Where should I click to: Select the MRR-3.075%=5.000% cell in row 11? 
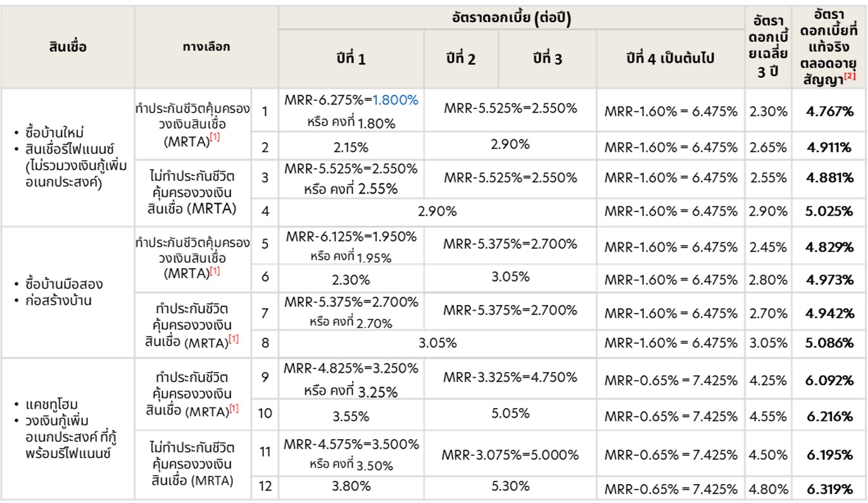(x=510, y=455)
